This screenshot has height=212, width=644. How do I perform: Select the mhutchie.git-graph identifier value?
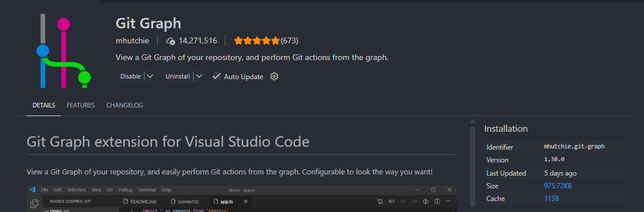coord(574,146)
